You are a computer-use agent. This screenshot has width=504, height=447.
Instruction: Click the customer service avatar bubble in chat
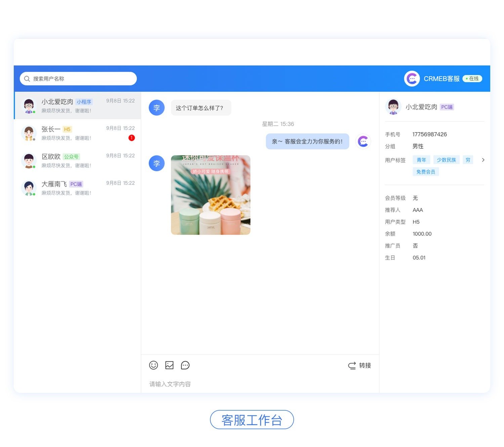(363, 142)
